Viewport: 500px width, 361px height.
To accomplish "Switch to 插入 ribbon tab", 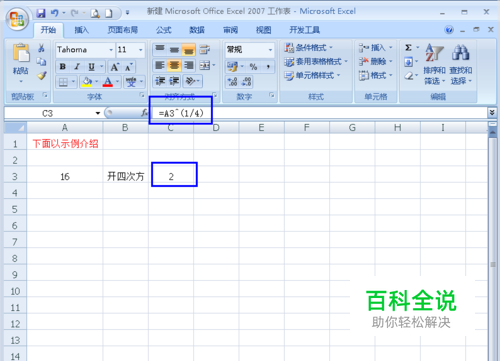I will tap(81, 30).
